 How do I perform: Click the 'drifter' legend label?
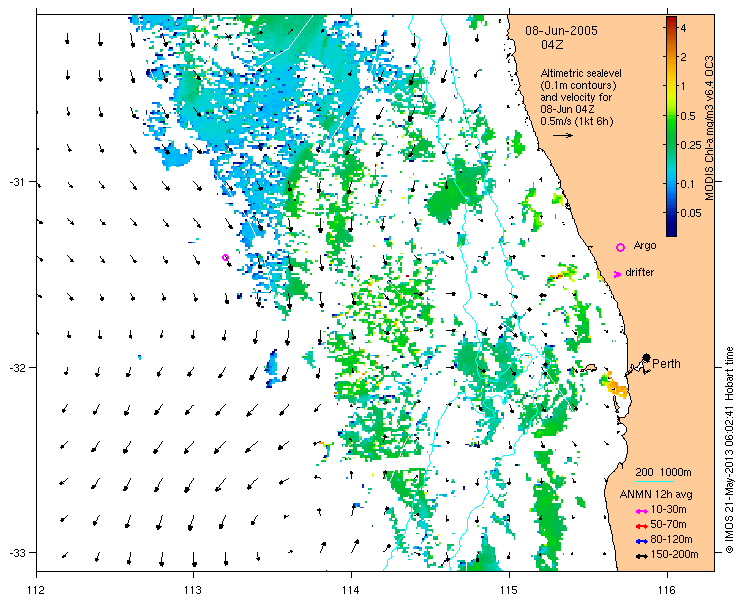pos(639,272)
